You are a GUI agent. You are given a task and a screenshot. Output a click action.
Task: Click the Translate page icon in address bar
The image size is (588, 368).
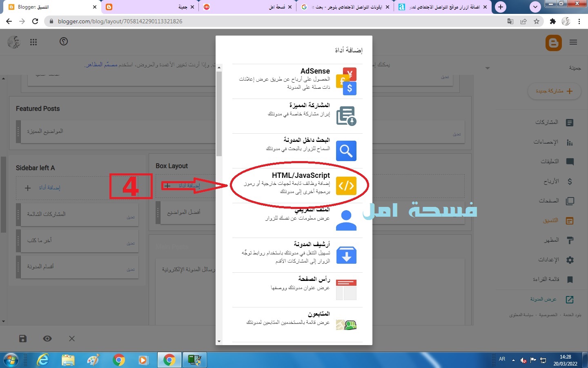point(510,21)
